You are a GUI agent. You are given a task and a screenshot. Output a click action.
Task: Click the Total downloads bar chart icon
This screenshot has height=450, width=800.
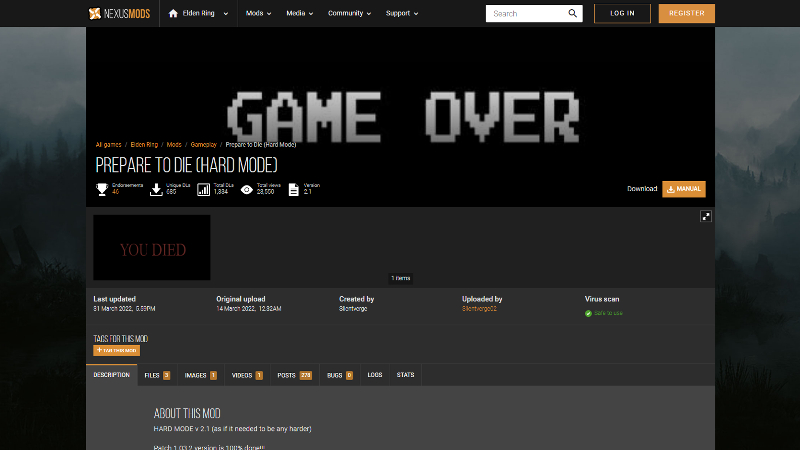click(x=204, y=190)
